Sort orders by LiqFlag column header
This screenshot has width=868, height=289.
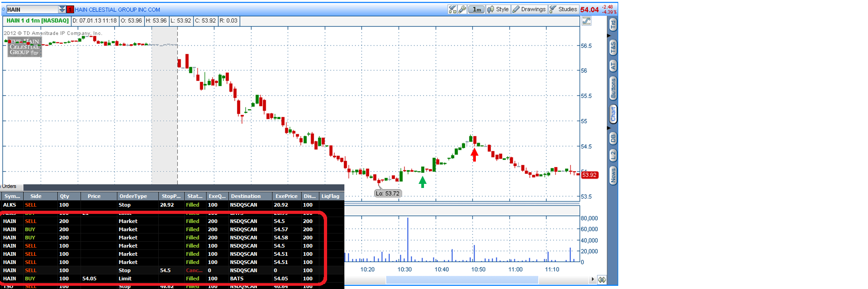coord(331,196)
